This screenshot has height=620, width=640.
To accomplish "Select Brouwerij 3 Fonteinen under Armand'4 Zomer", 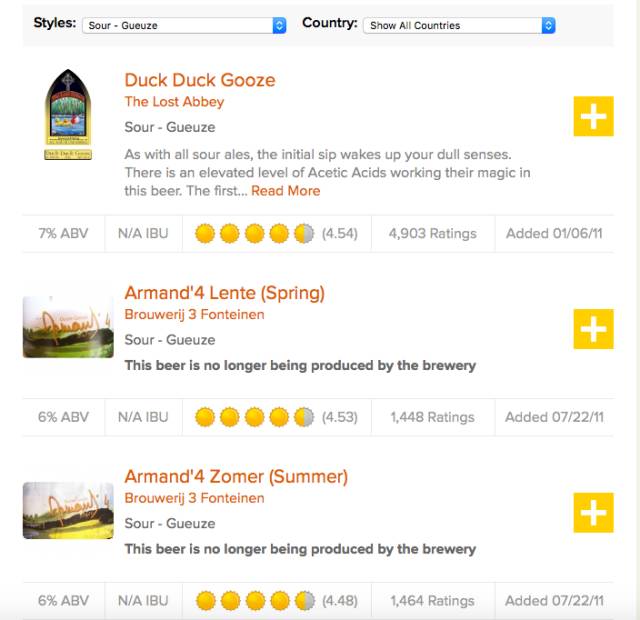I will (194, 498).
